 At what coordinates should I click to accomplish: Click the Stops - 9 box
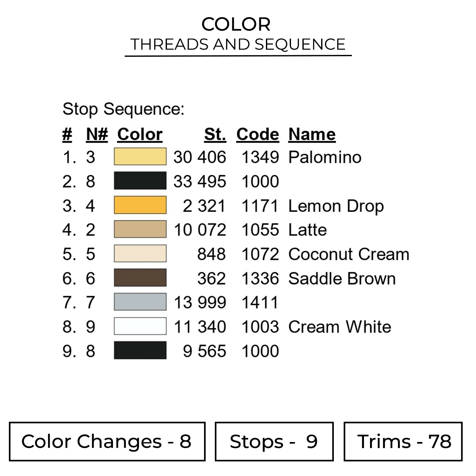pyautogui.click(x=274, y=441)
